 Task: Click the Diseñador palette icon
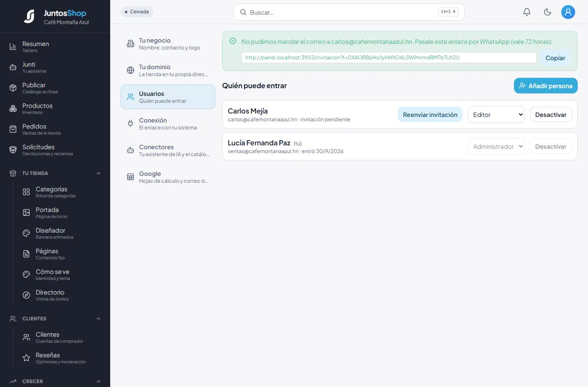[26, 233]
